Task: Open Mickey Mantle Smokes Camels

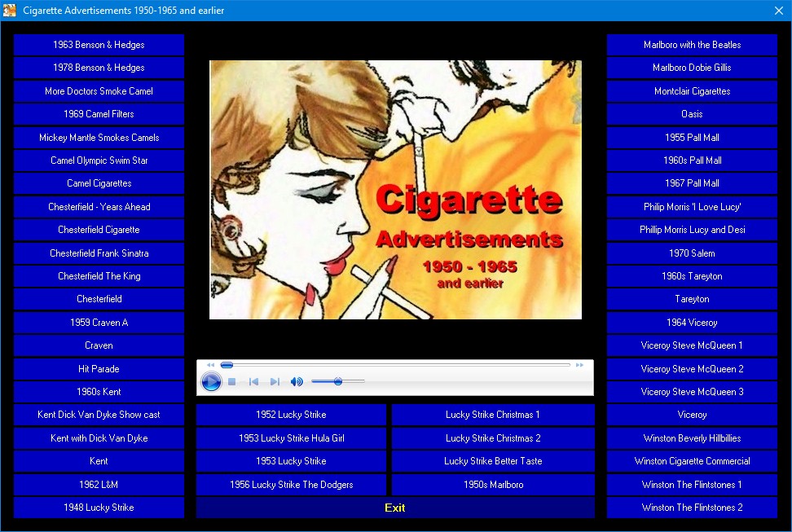Action: [99, 138]
